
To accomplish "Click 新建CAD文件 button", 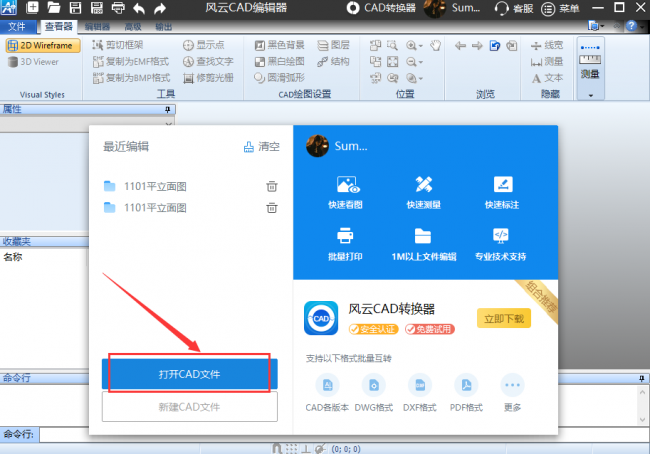I will [190, 407].
